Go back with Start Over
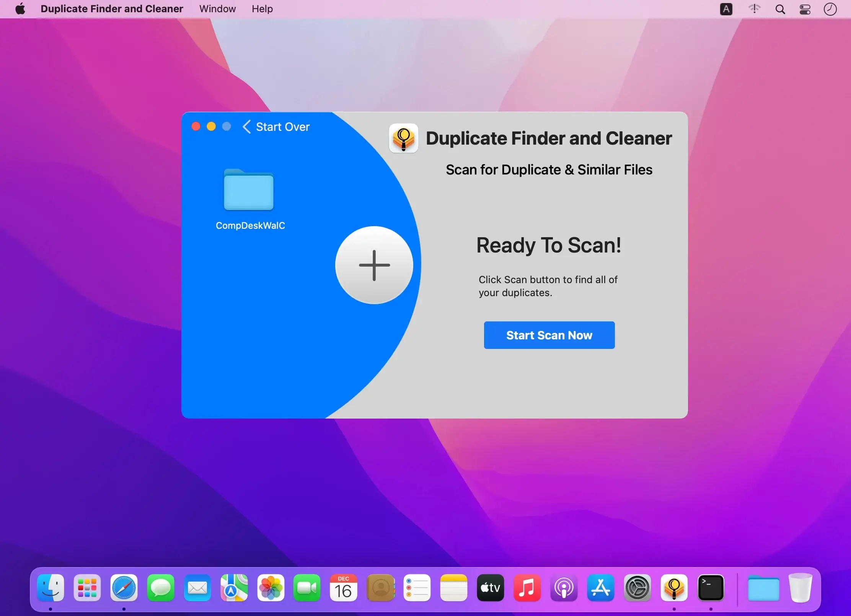 pyautogui.click(x=276, y=127)
